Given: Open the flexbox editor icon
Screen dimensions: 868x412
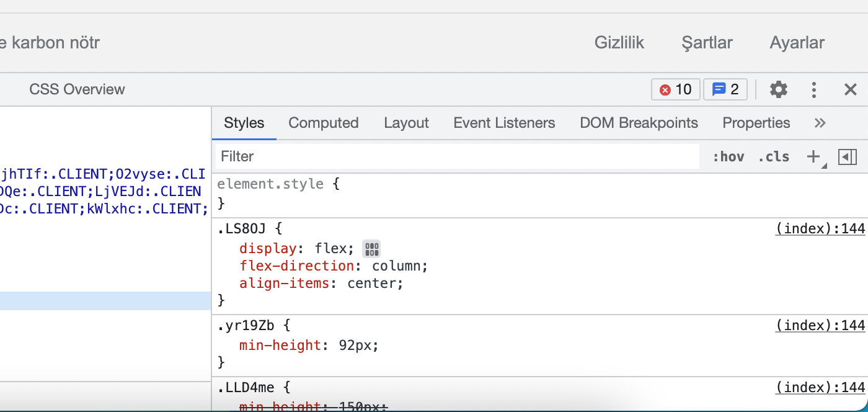Looking at the screenshot, I should pyautogui.click(x=371, y=249).
